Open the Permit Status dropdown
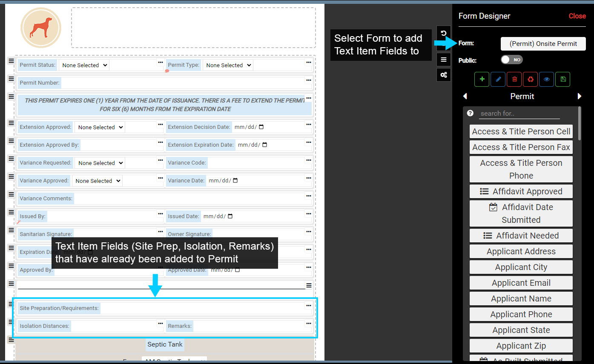The width and height of the screenshot is (594, 364). [84, 65]
